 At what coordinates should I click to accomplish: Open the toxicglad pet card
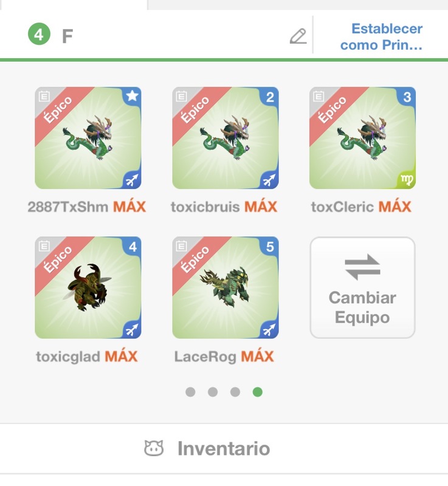pos(88,287)
